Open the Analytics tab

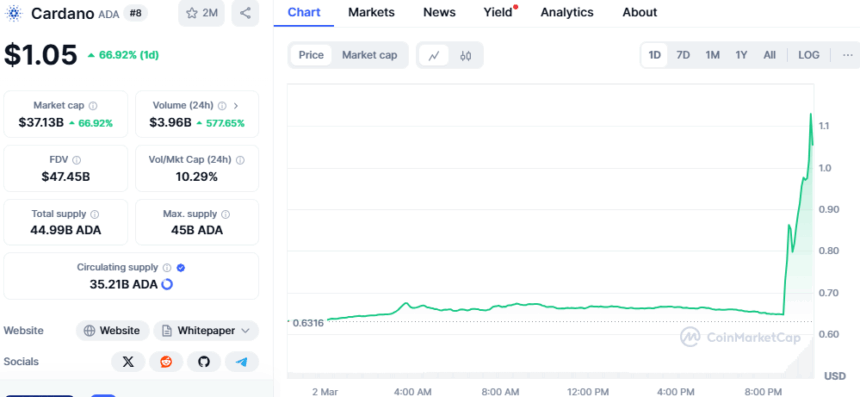coord(567,12)
